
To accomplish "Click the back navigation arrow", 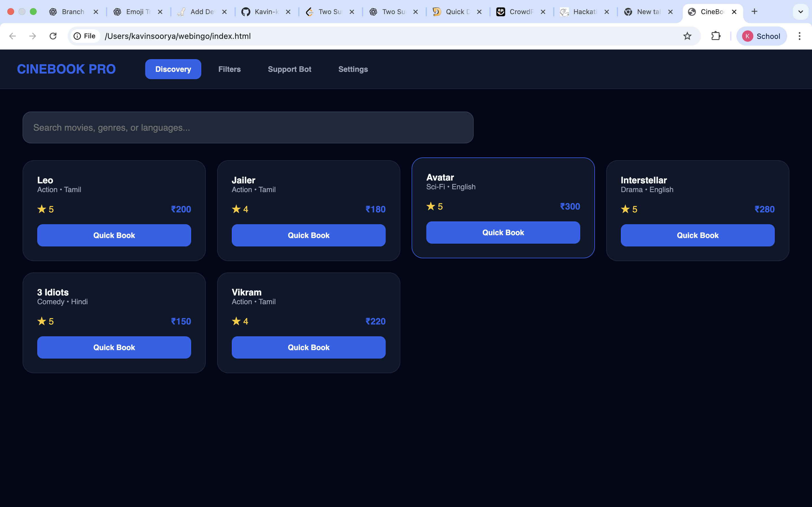I will pyautogui.click(x=12, y=36).
